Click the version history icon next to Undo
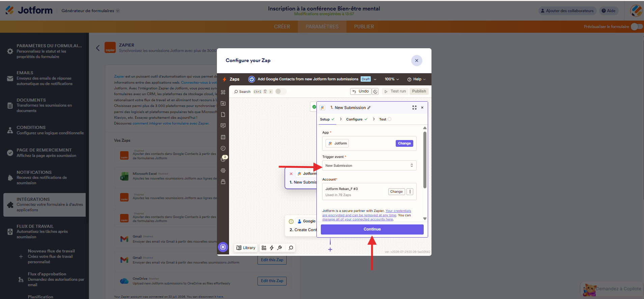This screenshot has width=644, height=299. pos(375,91)
